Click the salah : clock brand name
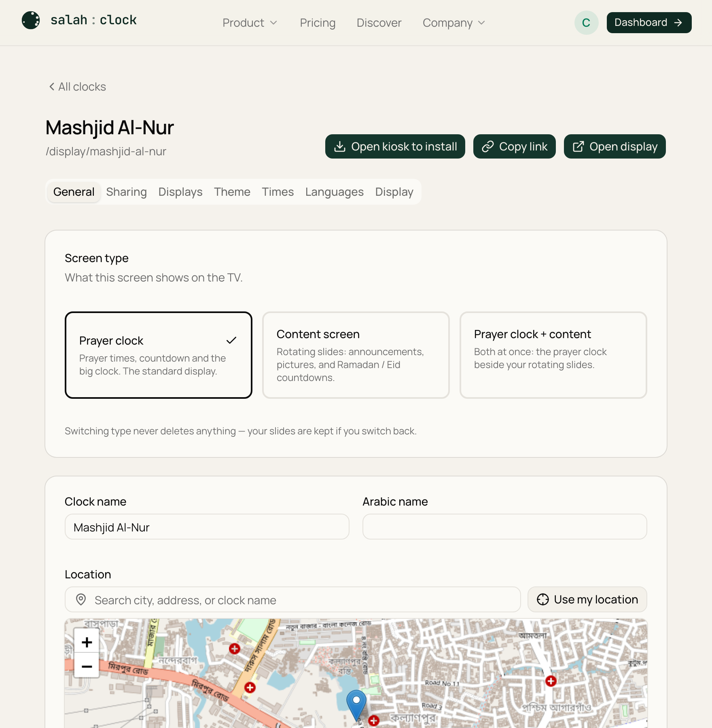Viewport: 712px width, 728px height. tap(93, 20)
